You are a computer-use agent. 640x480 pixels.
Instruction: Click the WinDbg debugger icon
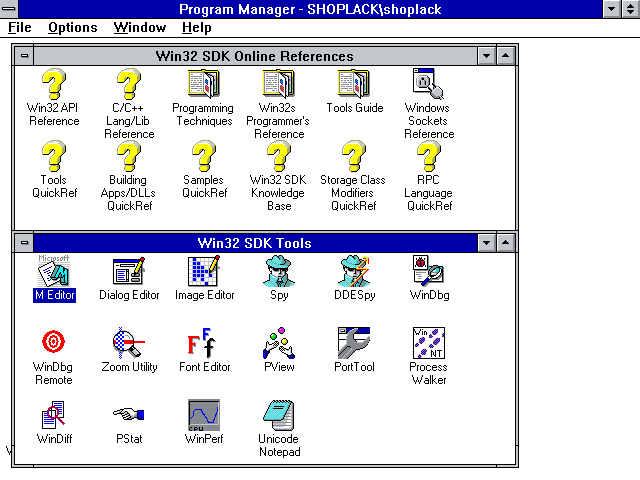click(429, 271)
